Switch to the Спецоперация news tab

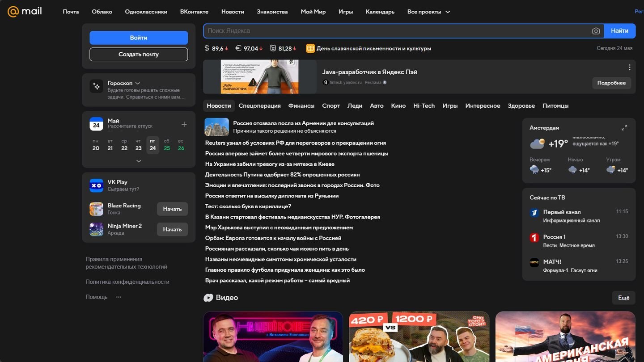(x=260, y=106)
